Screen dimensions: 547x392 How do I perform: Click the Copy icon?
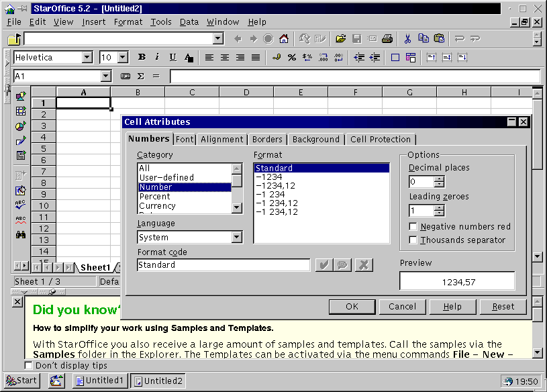(424, 38)
